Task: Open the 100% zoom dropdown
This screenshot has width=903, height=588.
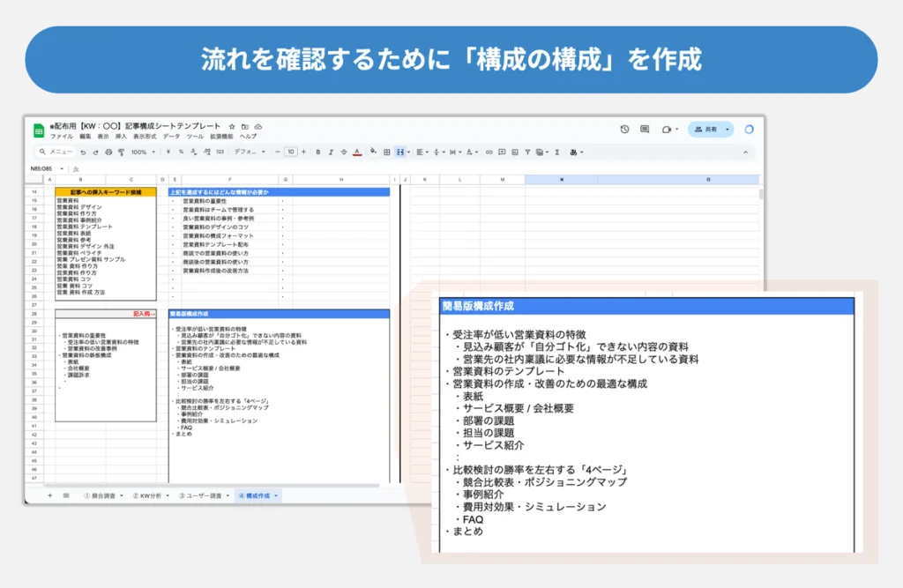Action: point(141,152)
